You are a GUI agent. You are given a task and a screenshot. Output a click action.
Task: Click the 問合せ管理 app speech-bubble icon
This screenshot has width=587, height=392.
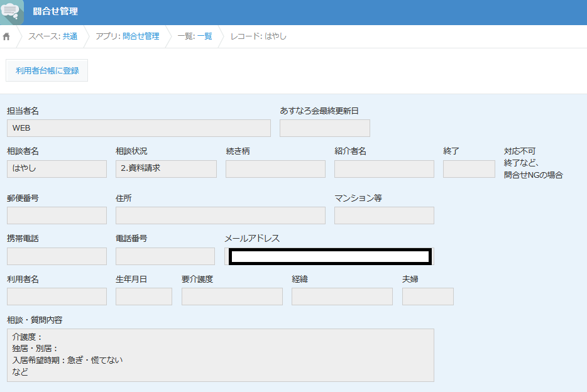[x=12, y=12]
